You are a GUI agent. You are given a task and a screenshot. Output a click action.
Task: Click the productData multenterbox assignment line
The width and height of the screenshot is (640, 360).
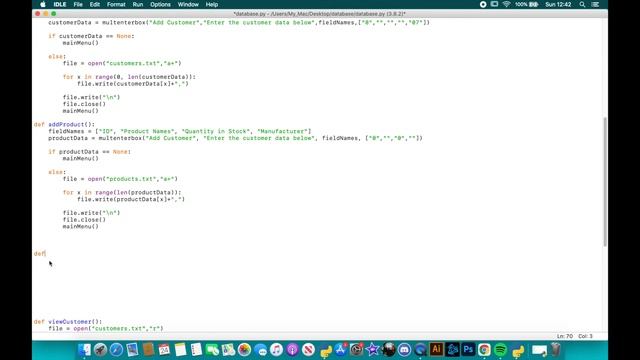coord(236,138)
